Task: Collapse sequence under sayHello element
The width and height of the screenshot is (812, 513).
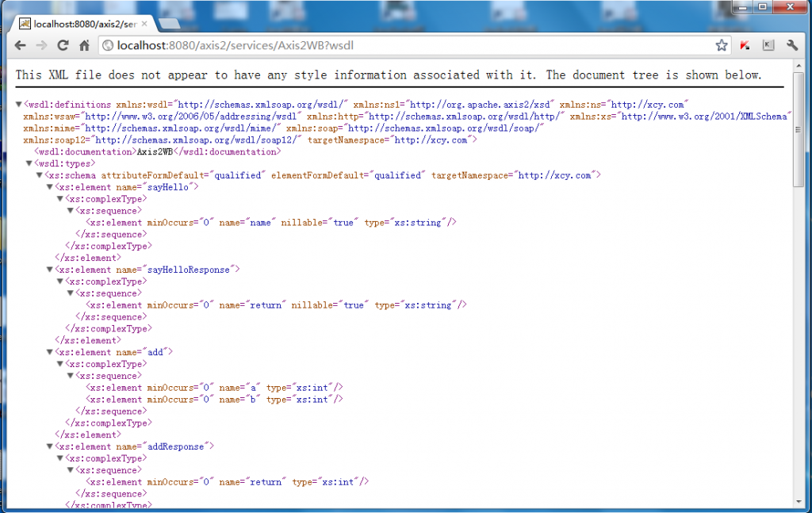Action: click(x=71, y=211)
